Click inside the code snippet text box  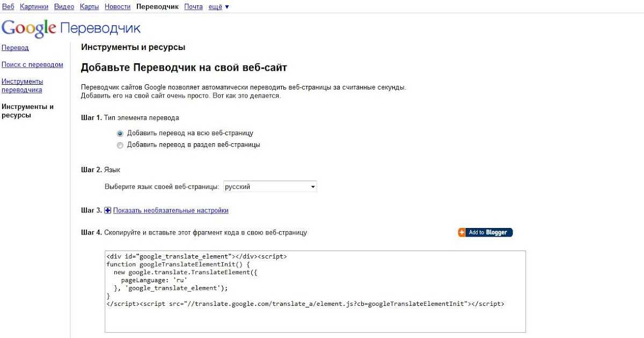(x=315, y=291)
